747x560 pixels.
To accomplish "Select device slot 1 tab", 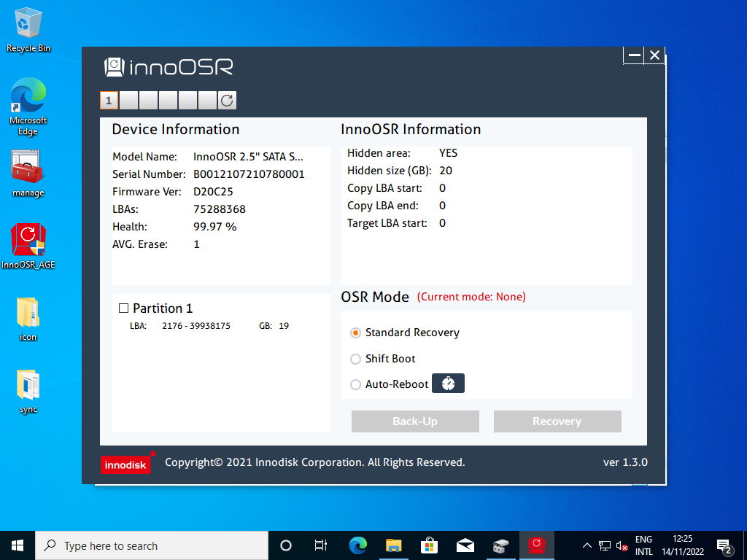I will [x=108, y=101].
